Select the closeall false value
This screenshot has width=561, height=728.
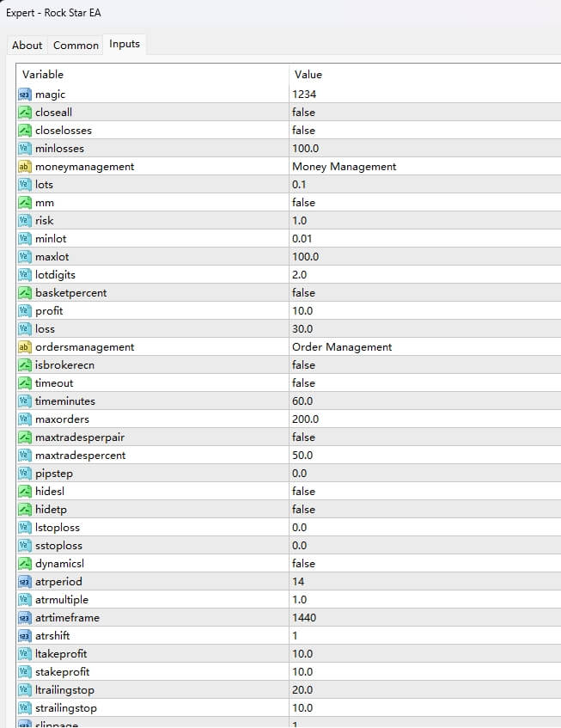(303, 113)
